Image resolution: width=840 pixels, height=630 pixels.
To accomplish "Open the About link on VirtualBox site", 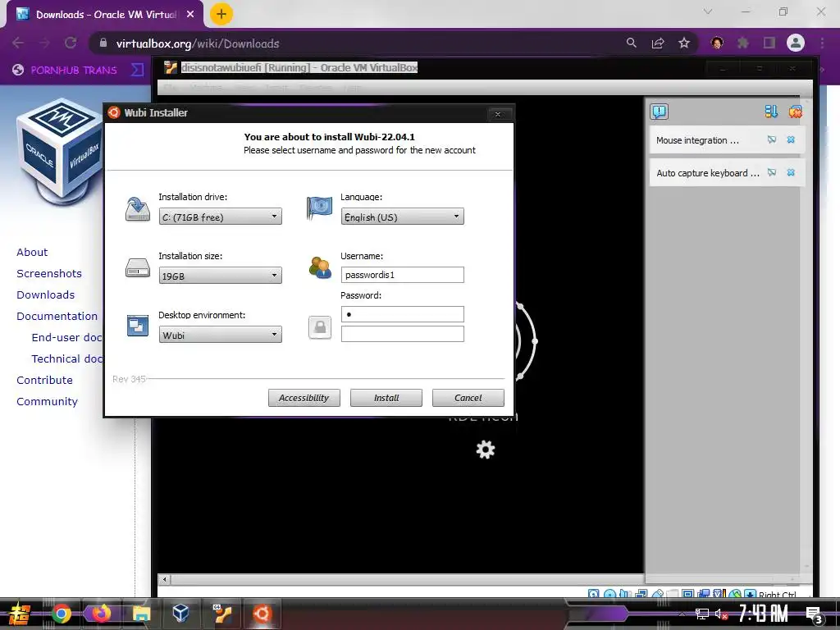I will (32, 252).
